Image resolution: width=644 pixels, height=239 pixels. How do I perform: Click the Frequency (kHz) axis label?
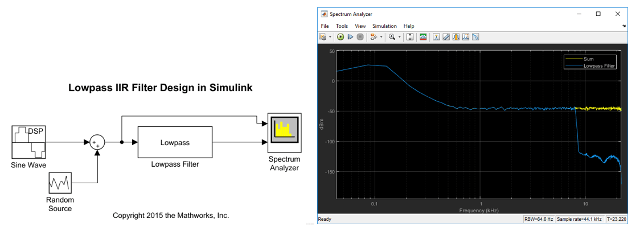point(479,211)
